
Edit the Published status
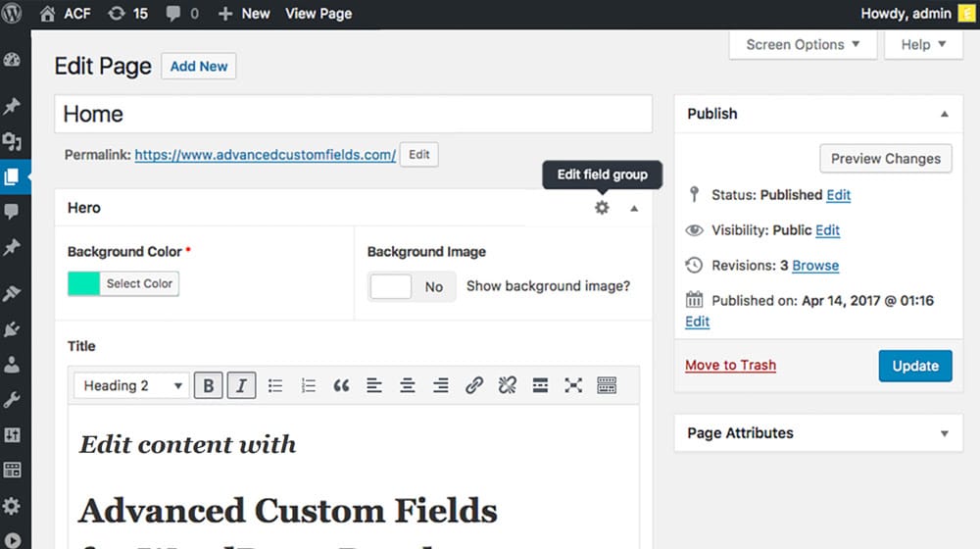838,195
